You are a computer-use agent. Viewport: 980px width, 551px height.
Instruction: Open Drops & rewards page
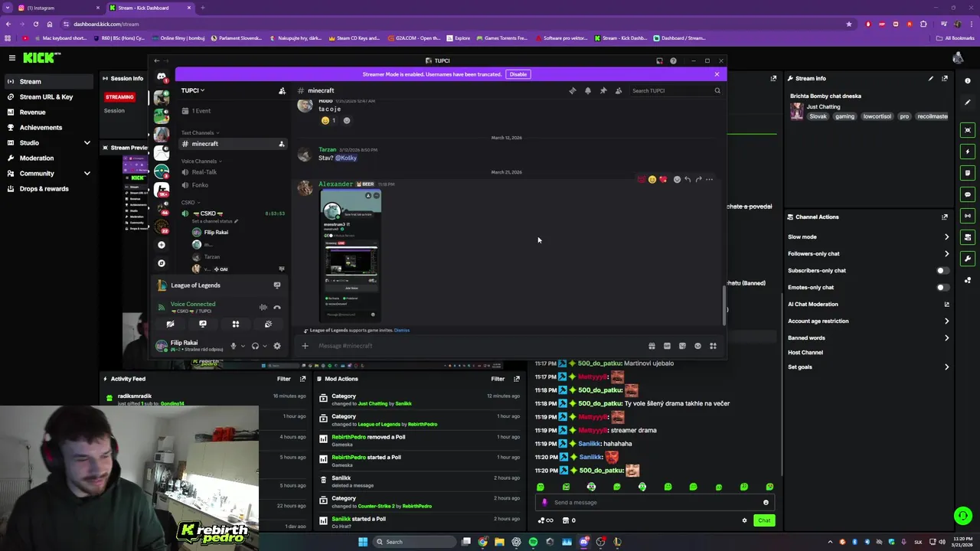pos(48,188)
